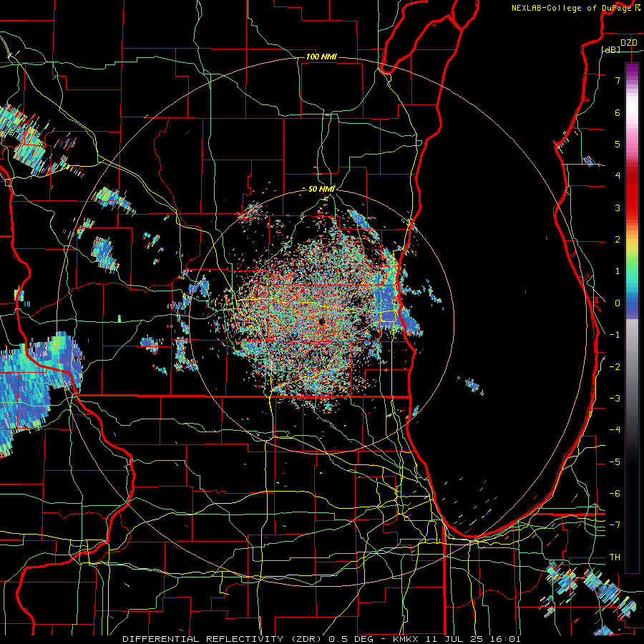Click the -3 scale label
This screenshot has width=644, height=644.
pyautogui.click(x=615, y=399)
